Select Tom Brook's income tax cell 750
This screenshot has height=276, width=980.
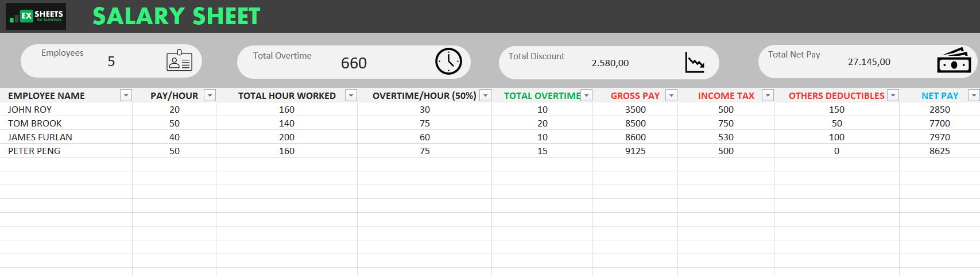(726, 123)
